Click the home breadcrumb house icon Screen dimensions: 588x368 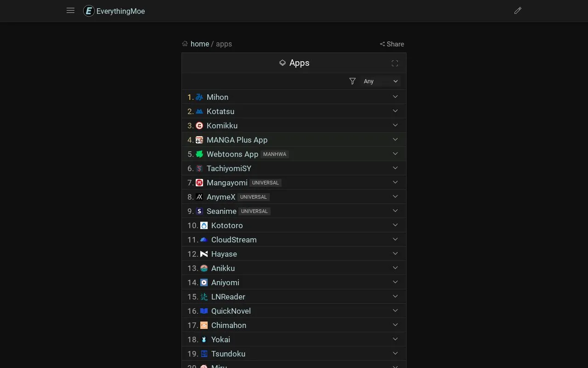(x=185, y=44)
